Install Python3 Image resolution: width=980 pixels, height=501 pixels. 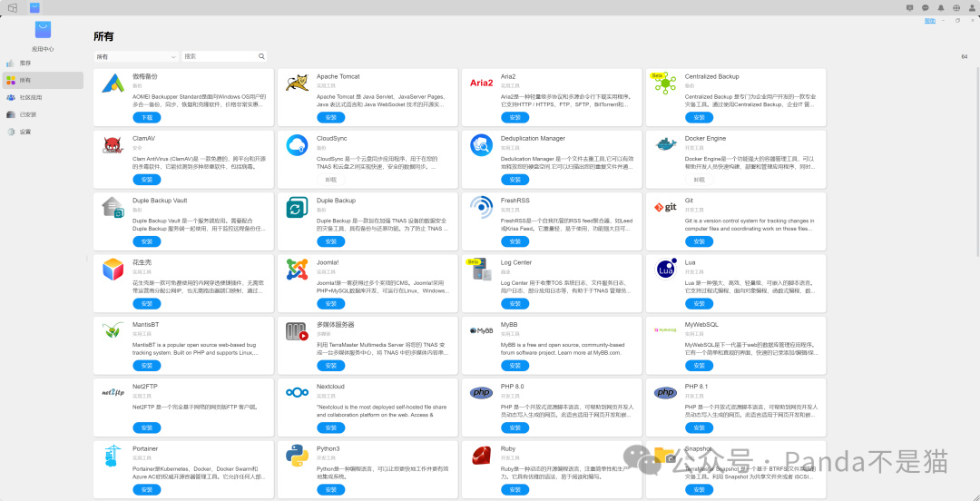coord(330,490)
